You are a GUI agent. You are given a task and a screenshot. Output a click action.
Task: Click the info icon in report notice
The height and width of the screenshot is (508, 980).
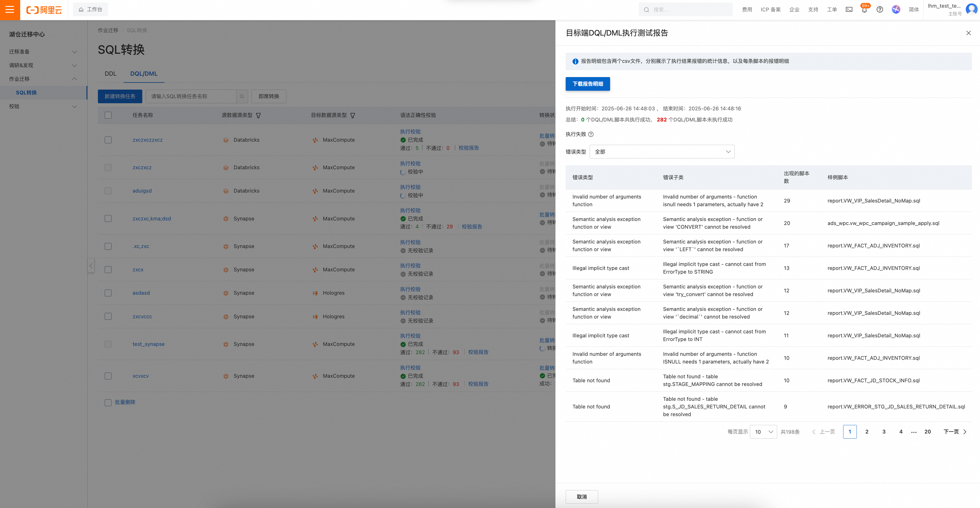(575, 62)
